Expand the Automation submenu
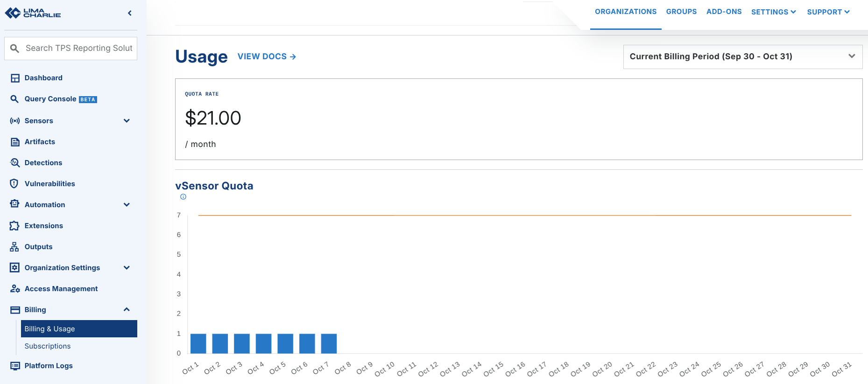 coord(127,205)
